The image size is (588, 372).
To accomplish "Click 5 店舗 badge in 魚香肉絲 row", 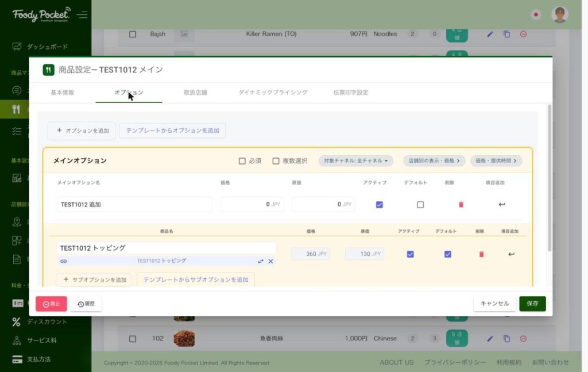I will (457, 339).
